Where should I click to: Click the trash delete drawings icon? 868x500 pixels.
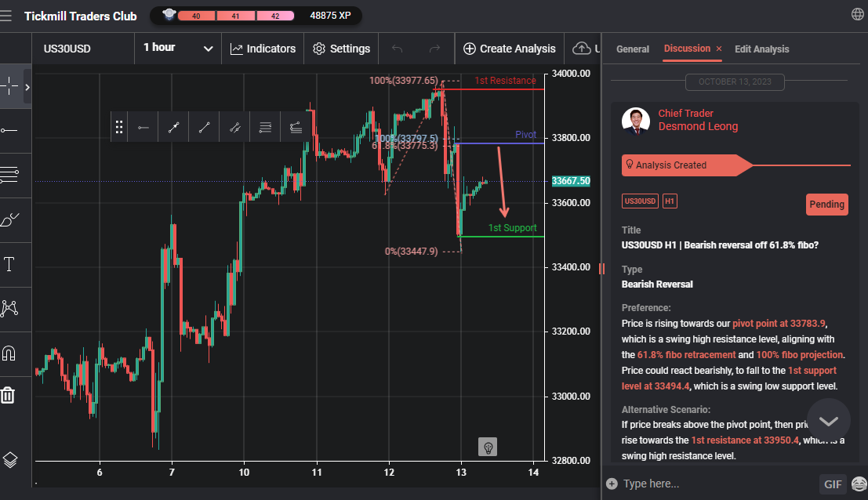pos(8,395)
